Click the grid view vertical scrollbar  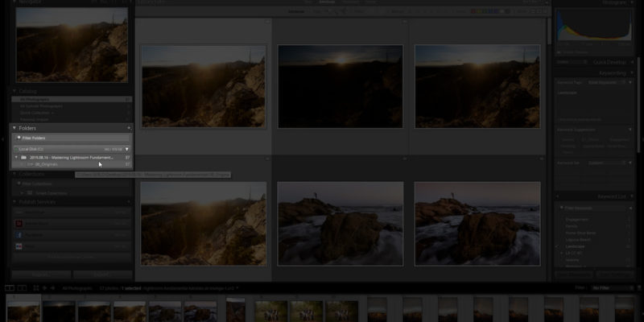pyautogui.click(x=549, y=31)
